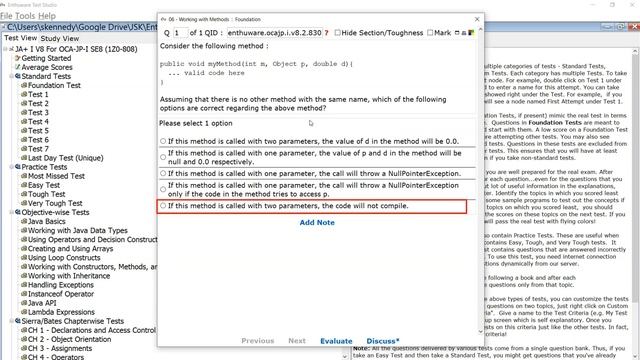Select option: two parameters, d will be 0.0

pos(163,141)
